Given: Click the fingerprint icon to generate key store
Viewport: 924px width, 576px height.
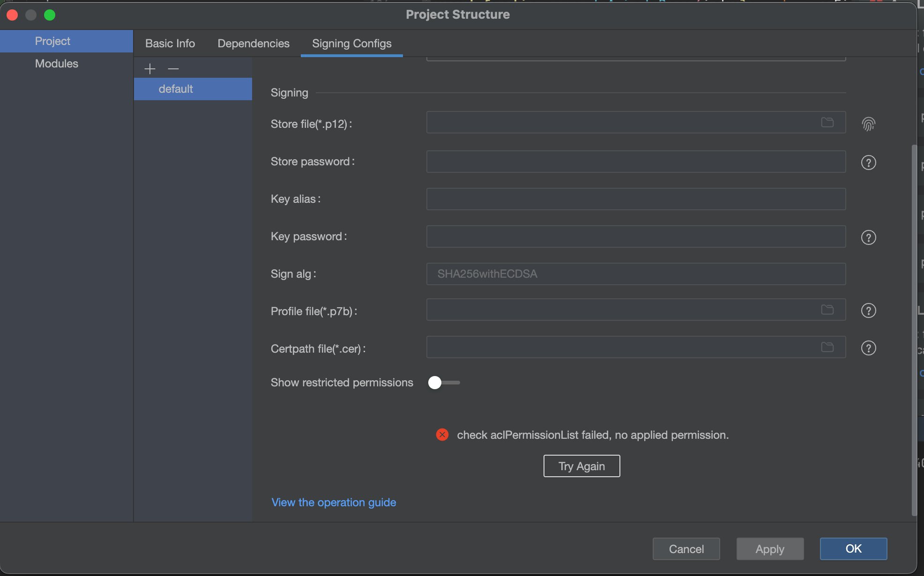Looking at the screenshot, I should click(868, 124).
